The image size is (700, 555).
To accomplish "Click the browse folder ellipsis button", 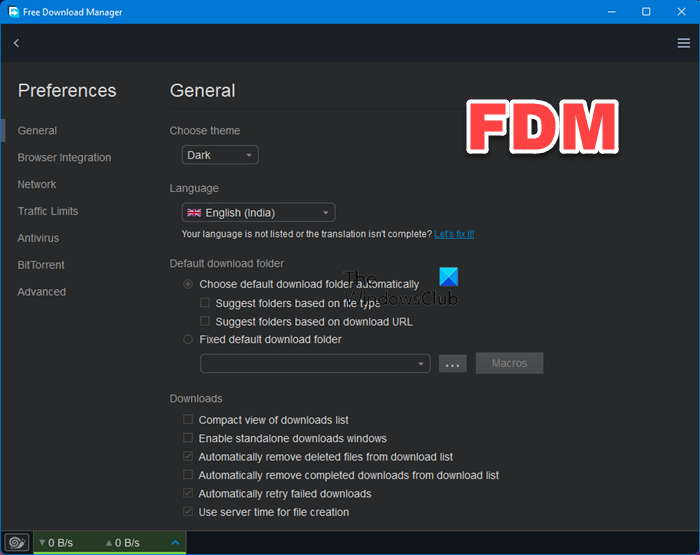I will click(453, 363).
